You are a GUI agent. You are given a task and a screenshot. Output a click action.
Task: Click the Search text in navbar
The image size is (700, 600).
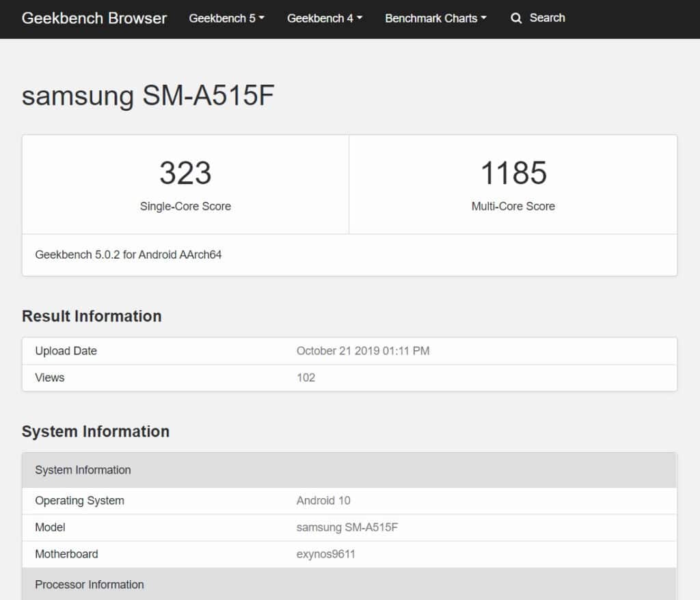(x=547, y=18)
